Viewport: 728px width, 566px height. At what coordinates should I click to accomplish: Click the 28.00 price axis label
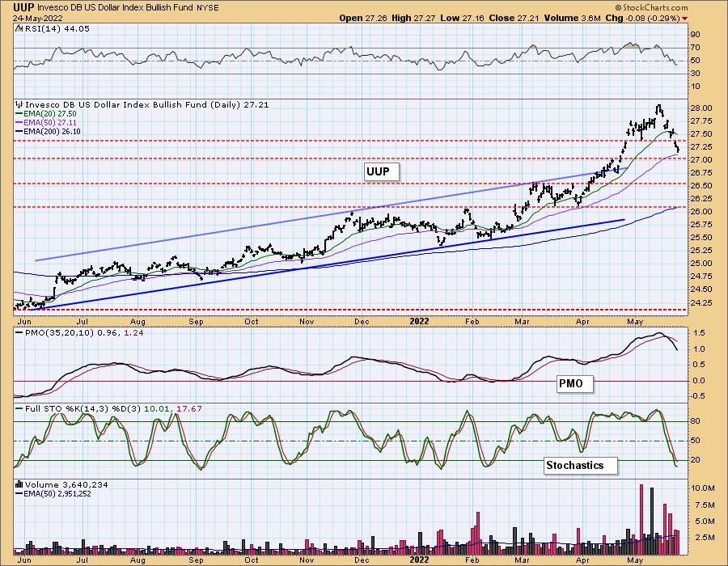pyautogui.click(x=700, y=108)
